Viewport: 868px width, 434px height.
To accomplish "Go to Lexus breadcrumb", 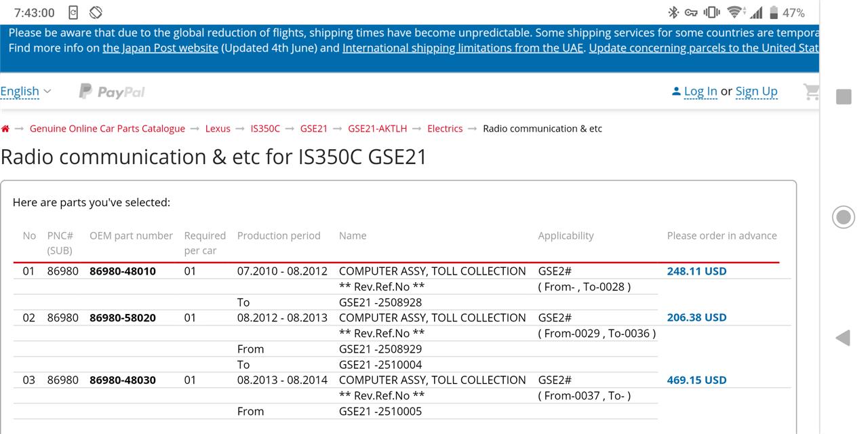I will pos(218,129).
